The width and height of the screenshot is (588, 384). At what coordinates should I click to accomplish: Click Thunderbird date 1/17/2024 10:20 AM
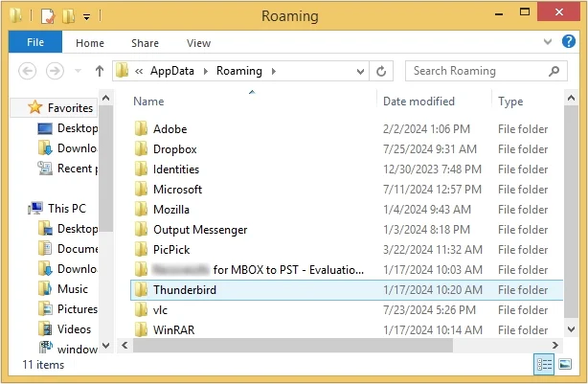(x=433, y=290)
